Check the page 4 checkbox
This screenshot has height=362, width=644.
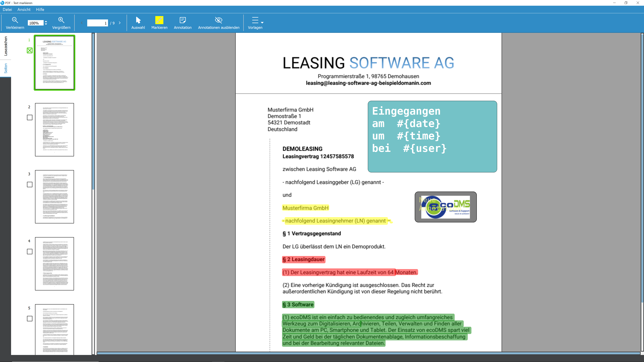tap(30, 252)
